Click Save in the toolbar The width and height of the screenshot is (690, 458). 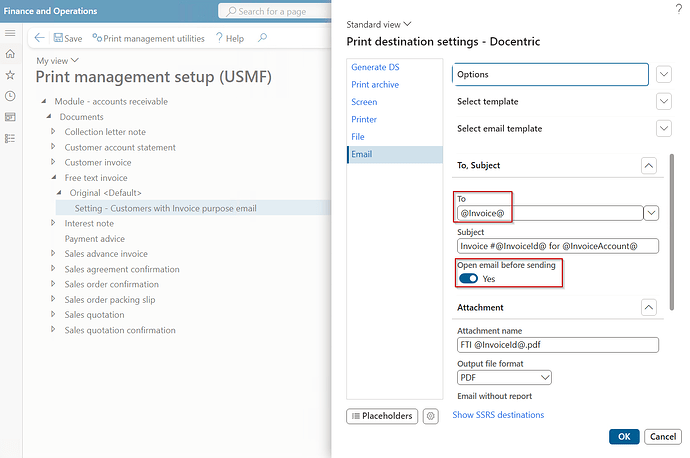click(68, 38)
